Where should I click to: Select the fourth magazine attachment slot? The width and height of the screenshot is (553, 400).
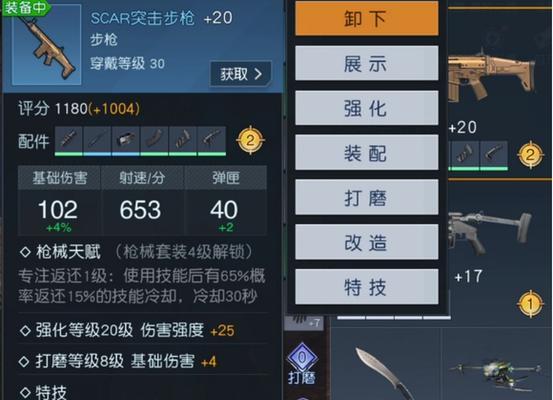point(154,140)
